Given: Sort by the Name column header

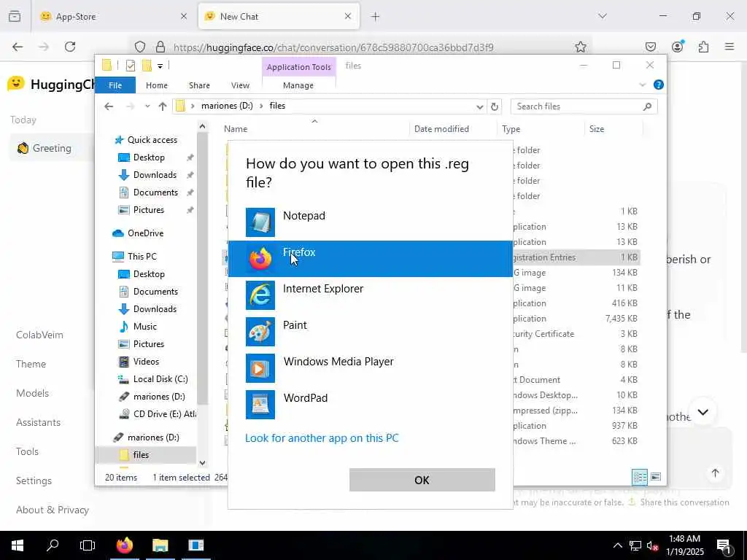Looking at the screenshot, I should point(236,129).
